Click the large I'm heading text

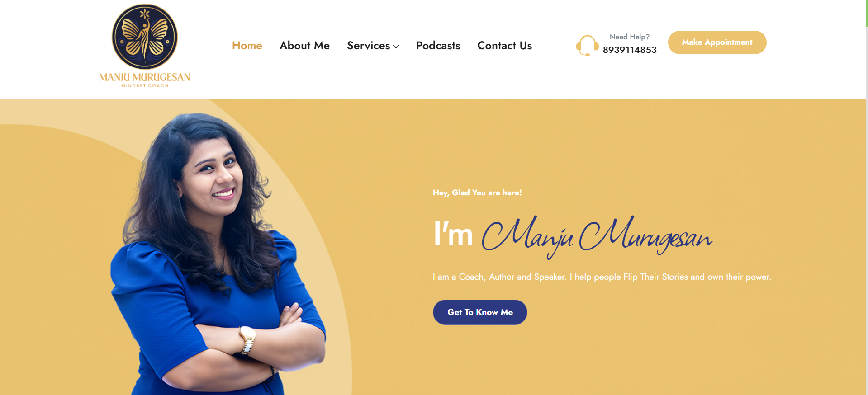(x=453, y=234)
